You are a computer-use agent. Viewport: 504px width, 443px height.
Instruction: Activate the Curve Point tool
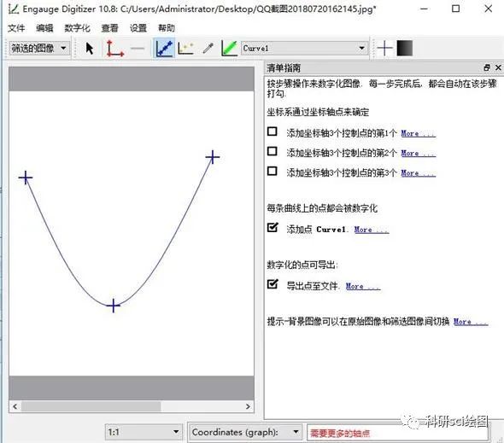pos(164,48)
